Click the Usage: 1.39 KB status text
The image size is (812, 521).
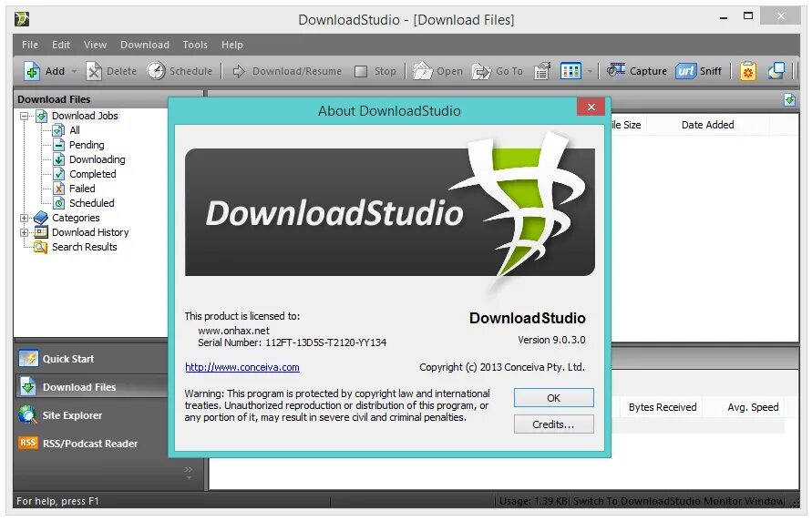[533, 501]
